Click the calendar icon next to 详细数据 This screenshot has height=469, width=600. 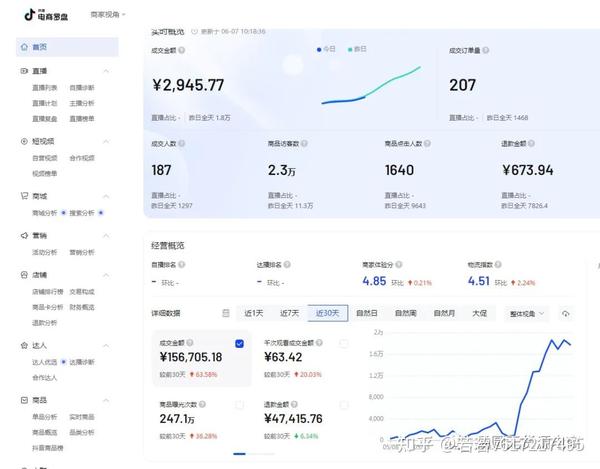click(226, 313)
